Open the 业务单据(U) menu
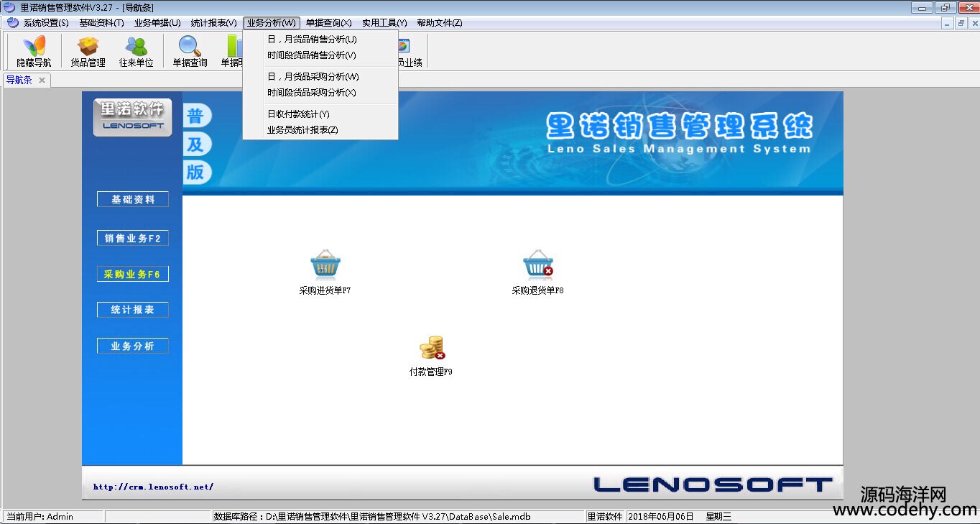The height and width of the screenshot is (524, 980). click(x=157, y=23)
